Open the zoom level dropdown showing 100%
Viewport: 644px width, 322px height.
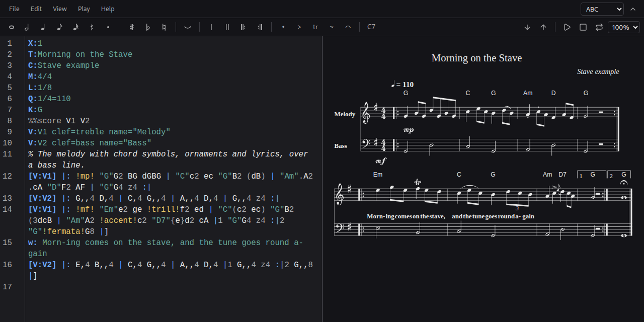coord(624,27)
